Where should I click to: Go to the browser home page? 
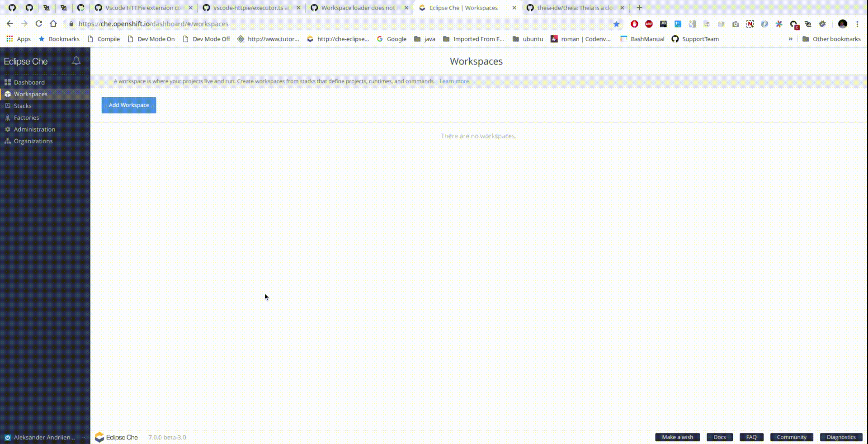(x=53, y=24)
